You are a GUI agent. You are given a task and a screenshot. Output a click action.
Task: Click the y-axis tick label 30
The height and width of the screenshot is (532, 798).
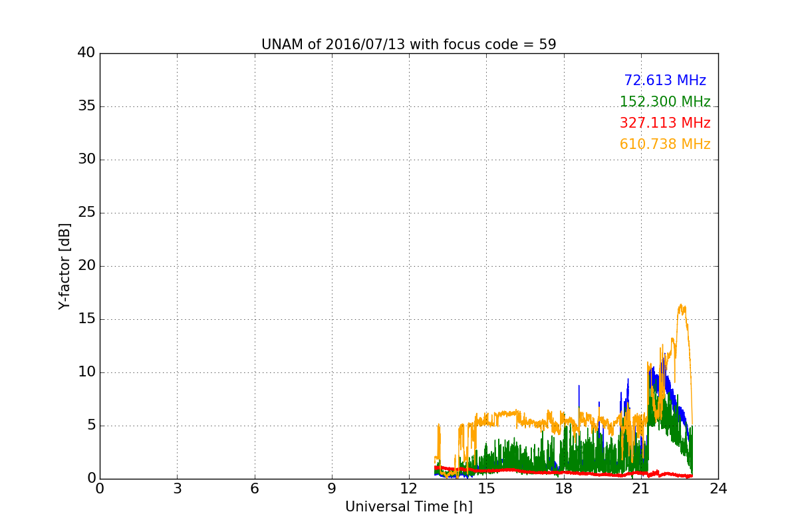pyautogui.click(x=86, y=160)
